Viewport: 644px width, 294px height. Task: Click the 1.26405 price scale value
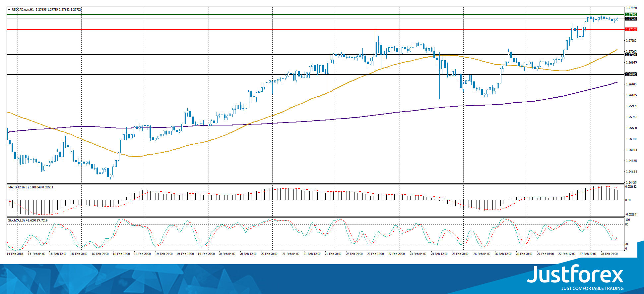[631, 84]
